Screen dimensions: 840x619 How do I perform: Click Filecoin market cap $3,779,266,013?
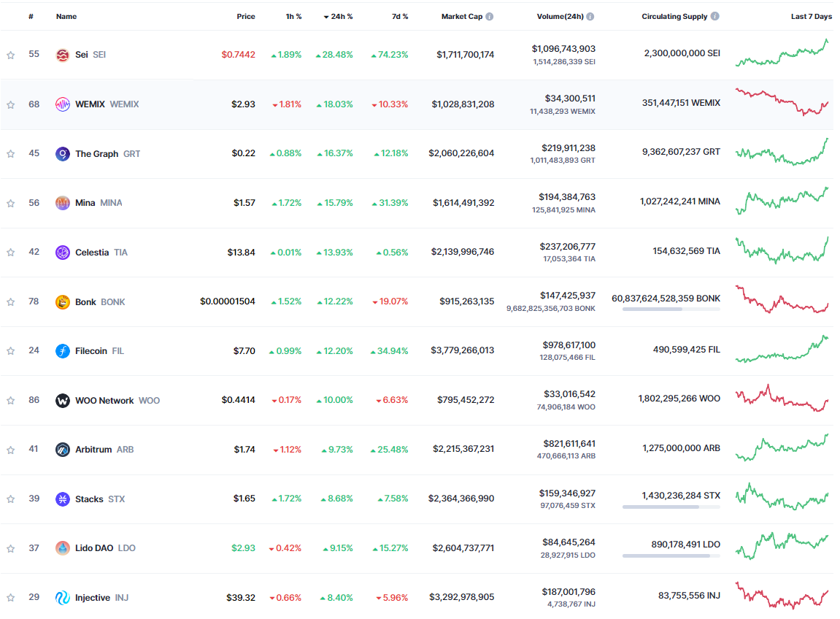pos(463,350)
